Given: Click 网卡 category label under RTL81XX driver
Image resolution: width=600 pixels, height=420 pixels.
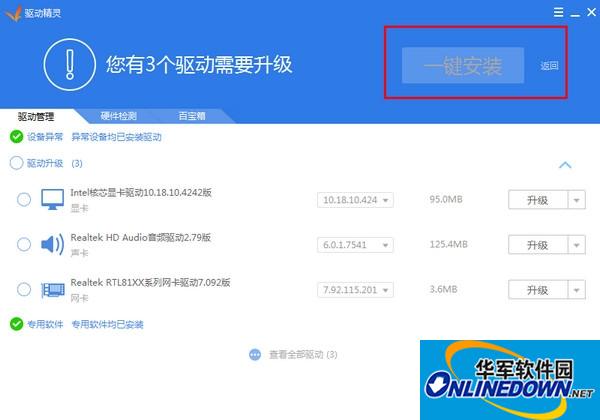Looking at the screenshot, I should [79, 298].
